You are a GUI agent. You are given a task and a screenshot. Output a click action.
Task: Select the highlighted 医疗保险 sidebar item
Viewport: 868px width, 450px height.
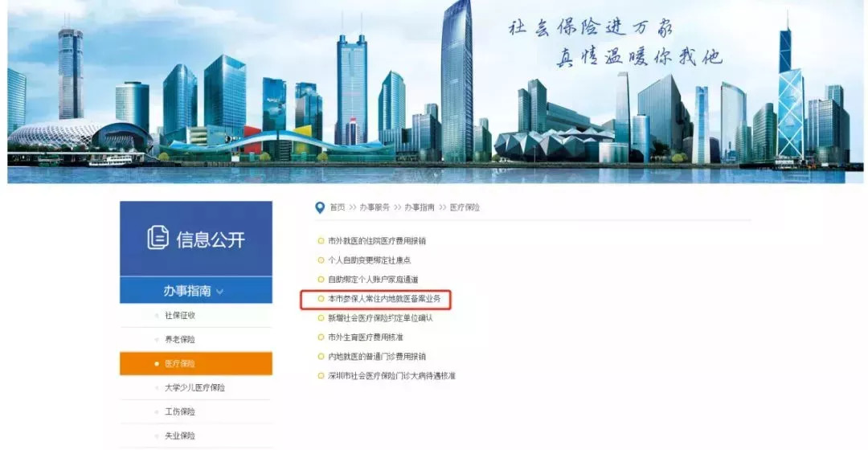[196, 364]
